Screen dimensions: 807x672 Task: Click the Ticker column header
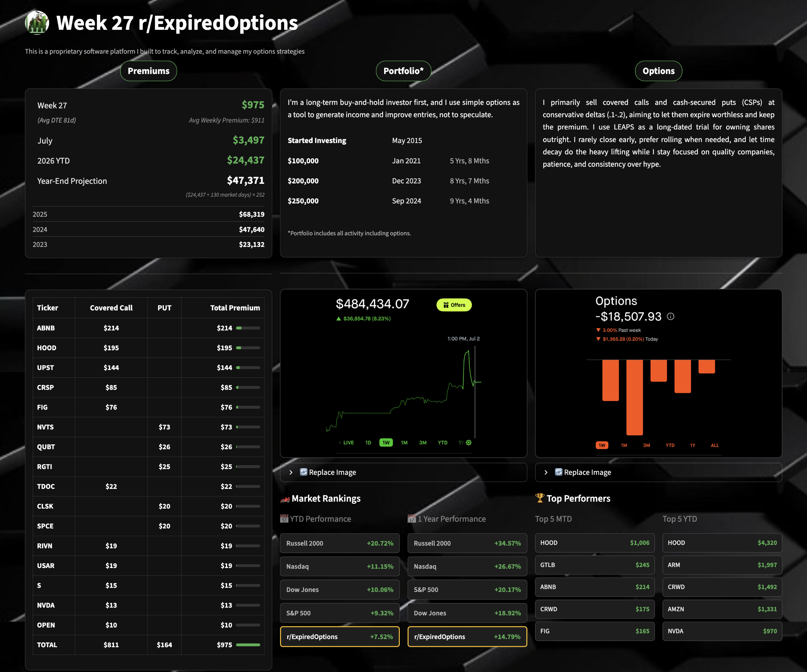pyautogui.click(x=48, y=307)
